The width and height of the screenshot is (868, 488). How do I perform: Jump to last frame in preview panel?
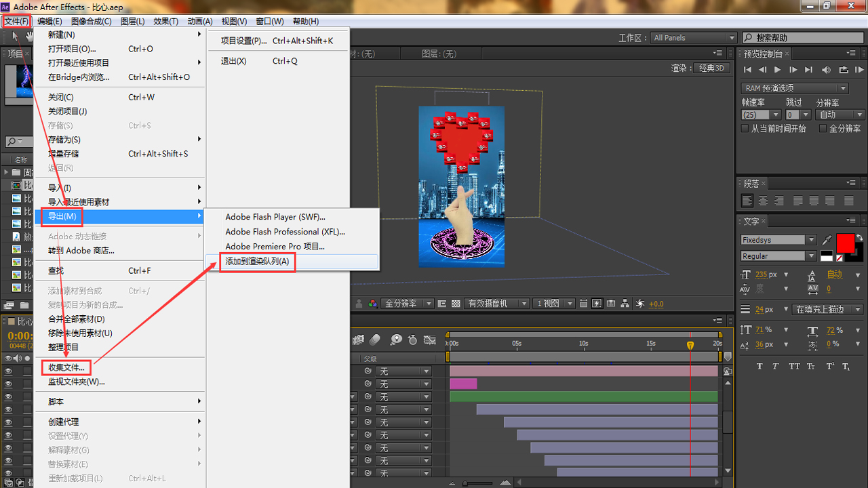808,70
